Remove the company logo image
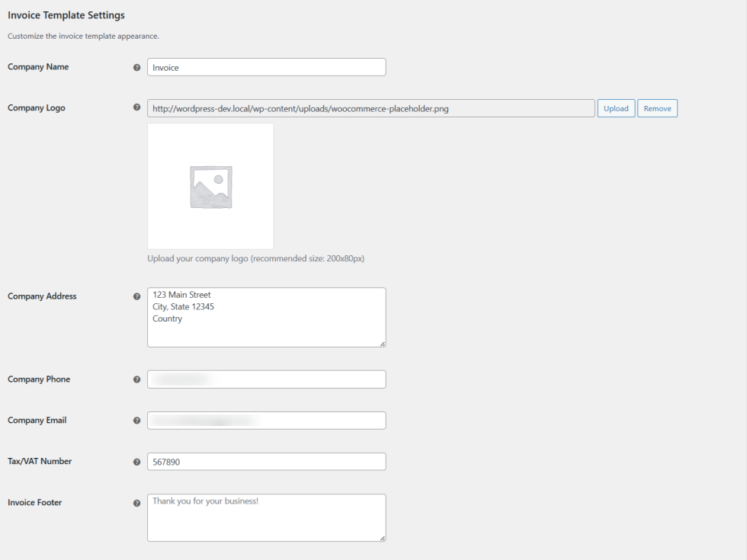The height and width of the screenshot is (560, 747). click(x=657, y=108)
